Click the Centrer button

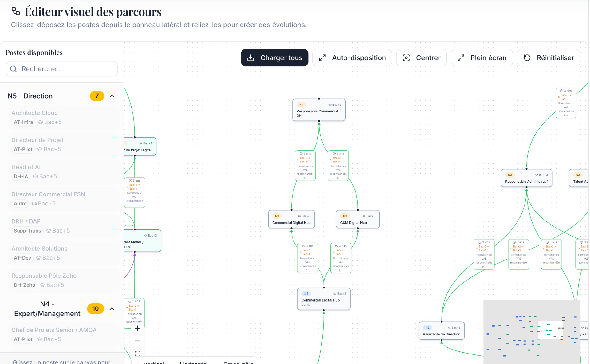(421, 58)
